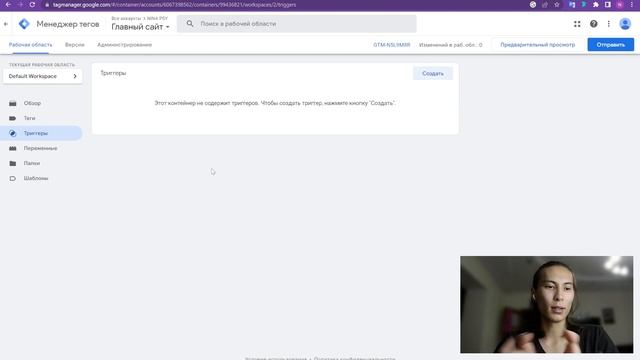Switch to the Рабочая область tab
Screen dimensions: 640x360
point(31,45)
